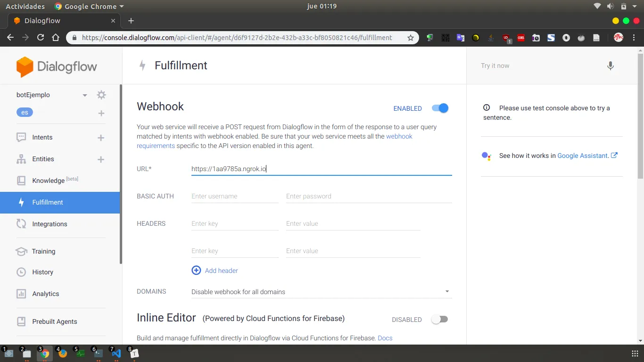Open the Prebuilt Agents section

tap(55, 321)
